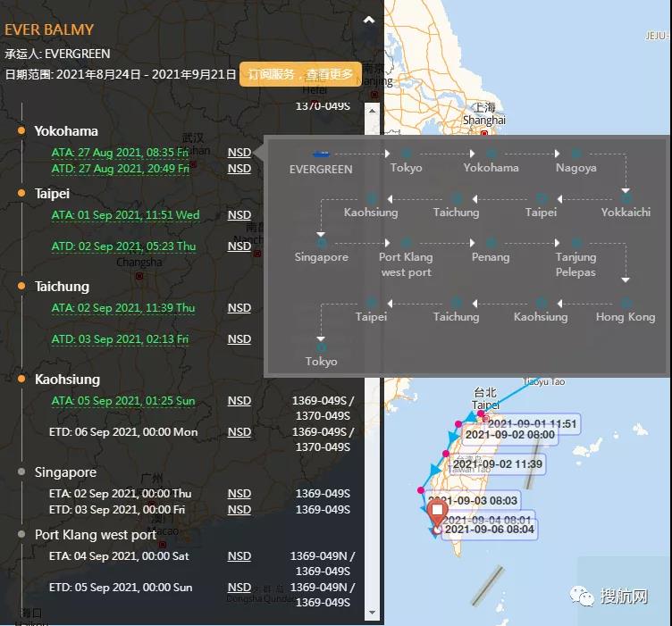Click the Port Klang west port entry

96,535
